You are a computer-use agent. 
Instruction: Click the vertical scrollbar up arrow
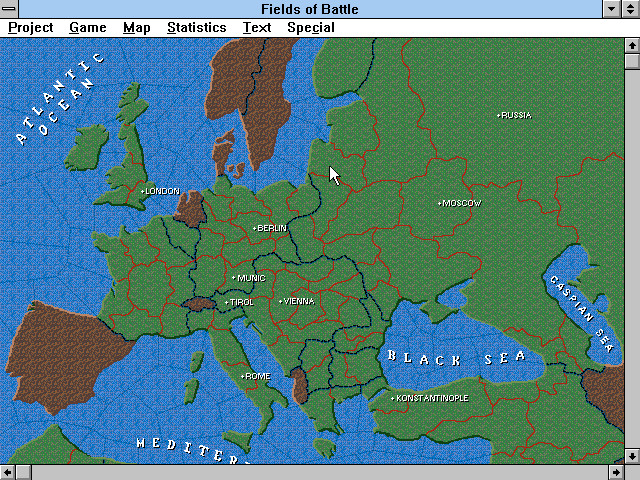pyautogui.click(x=632, y=45)
